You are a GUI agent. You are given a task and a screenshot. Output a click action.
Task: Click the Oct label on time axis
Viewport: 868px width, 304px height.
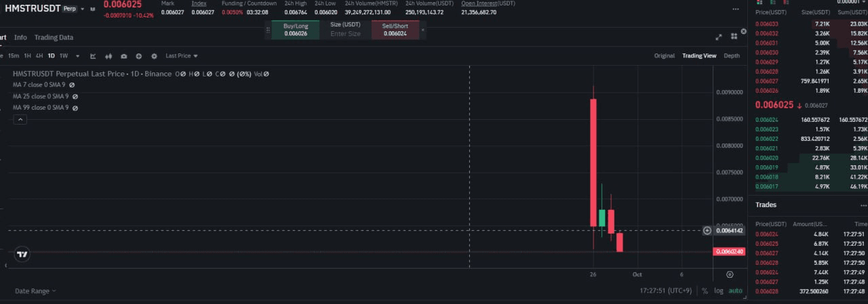tap(637, 274)
